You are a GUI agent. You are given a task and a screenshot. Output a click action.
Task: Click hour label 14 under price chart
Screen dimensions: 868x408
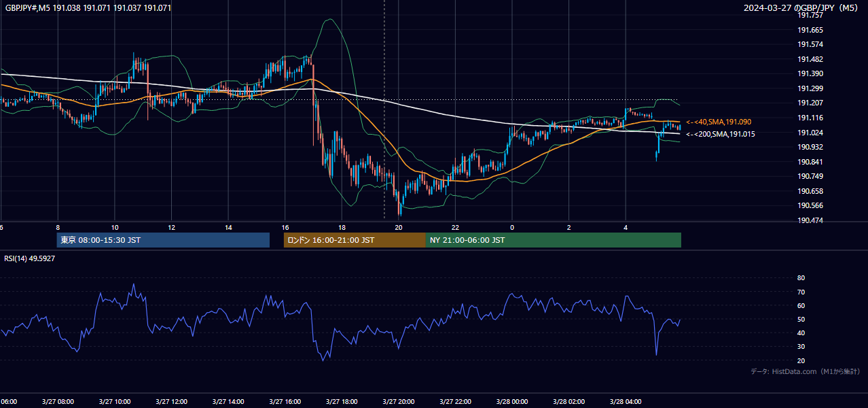(x=228, y=228)
